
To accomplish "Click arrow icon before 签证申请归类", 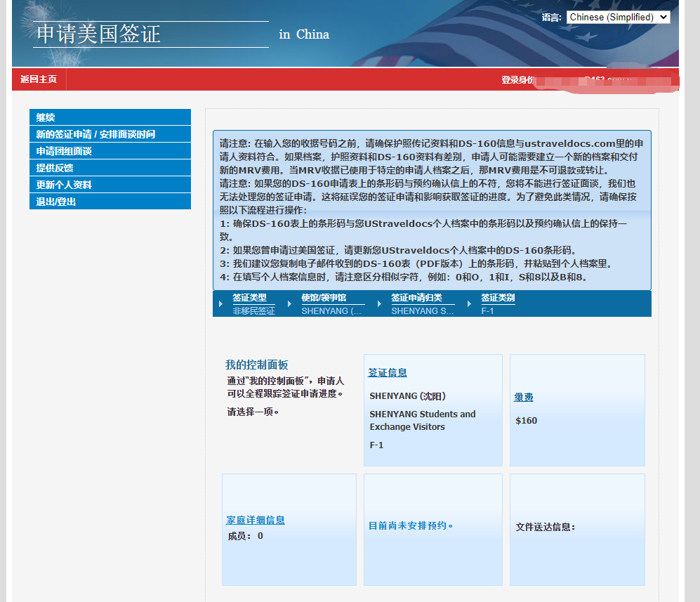I will [379, 303].
